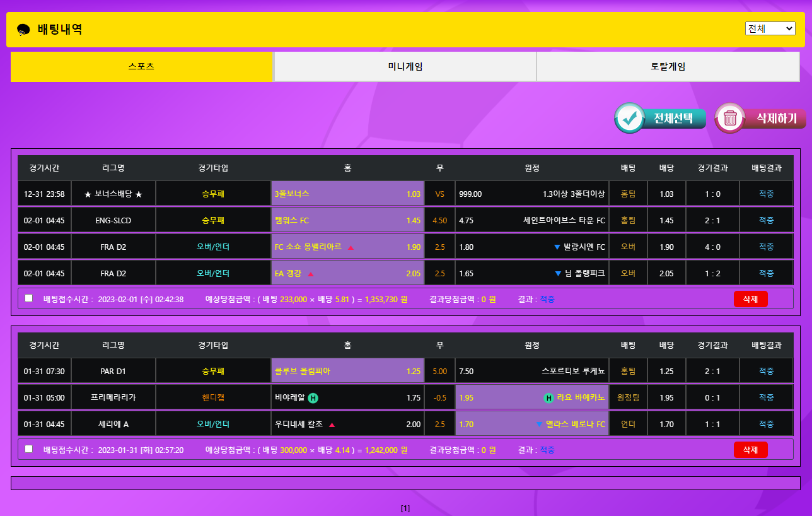Click the green H icon beside 비야레알
The width and height of the screenshot is (812, 516).
pos(313,398)
